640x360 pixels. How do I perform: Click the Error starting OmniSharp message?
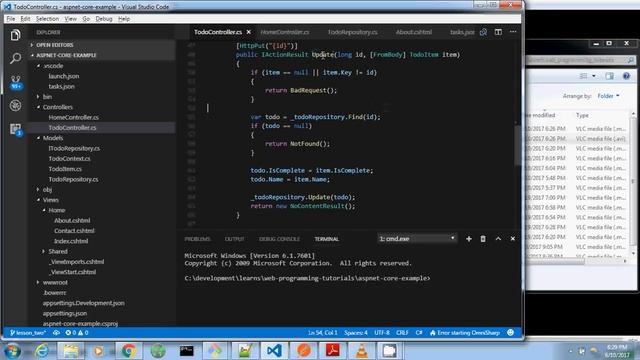465,333
